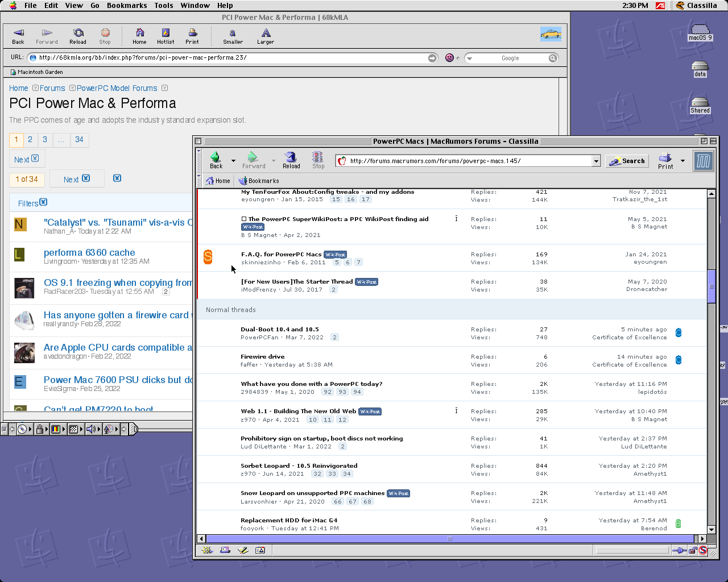Open Navigator component icon in Classilla status bar
Viewport: 728px width, 582px height.
tap(208, 550)
